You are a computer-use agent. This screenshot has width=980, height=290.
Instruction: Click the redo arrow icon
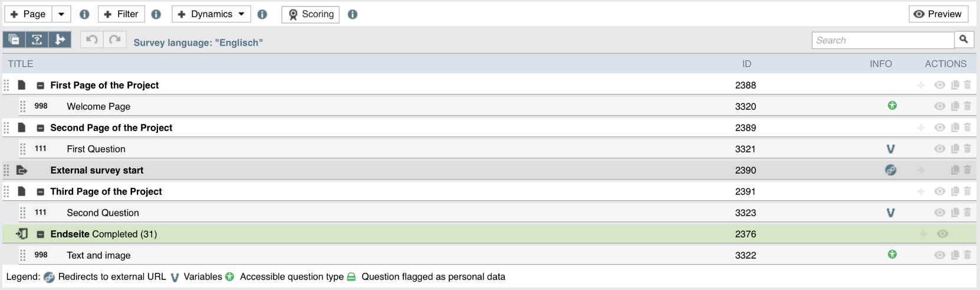pos(115,40)
